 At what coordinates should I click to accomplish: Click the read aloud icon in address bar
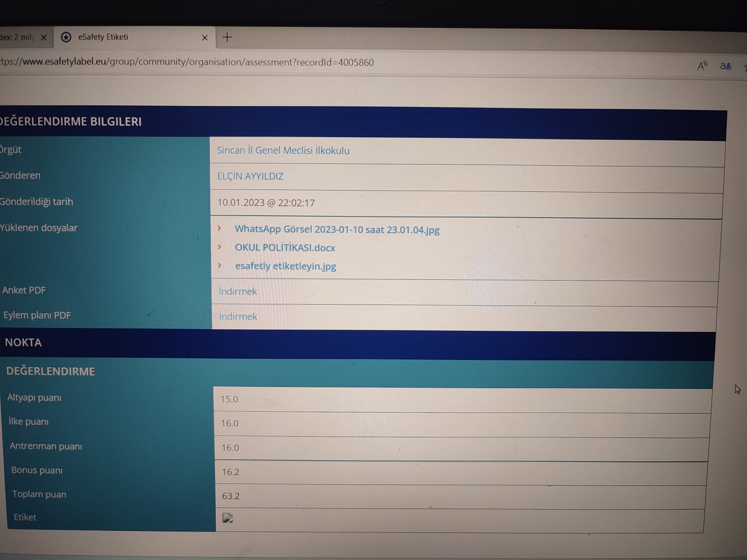702,66
